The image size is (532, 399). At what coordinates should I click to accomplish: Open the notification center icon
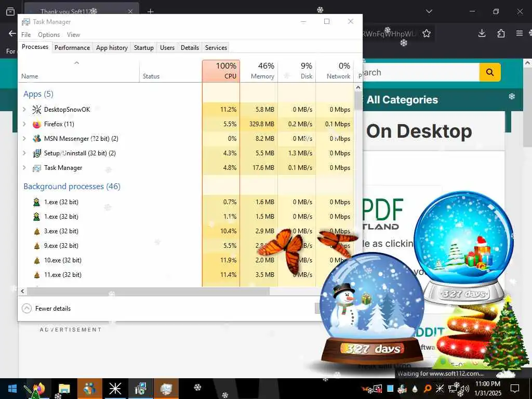pyautogui.click(x=515, y=389)
